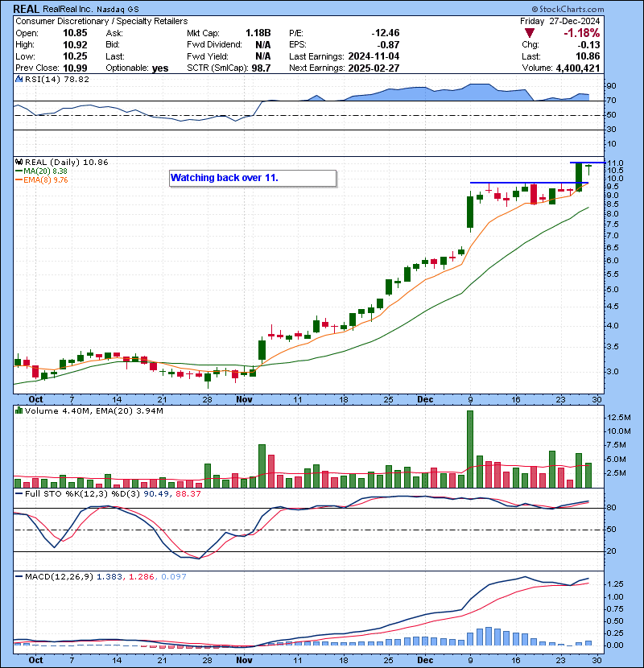644x668 pixels.
Task: Click the SCTR (SmlCap) value 98.7
Action: pos(261,68)
